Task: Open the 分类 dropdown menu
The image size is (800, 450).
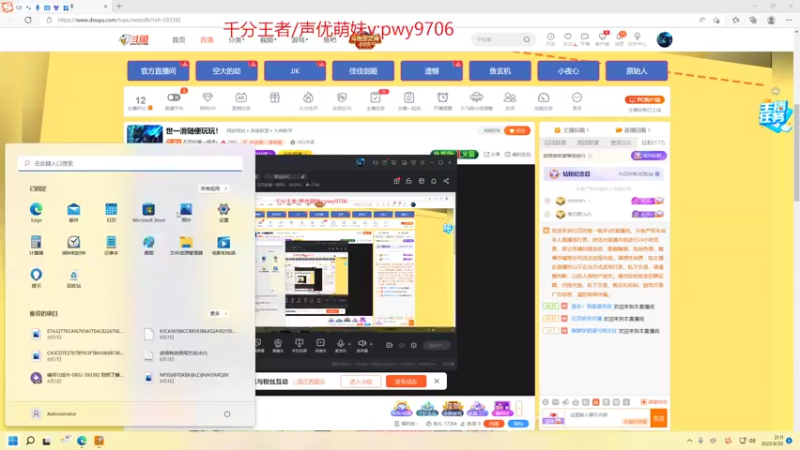Action: click(x=236, y=40)
